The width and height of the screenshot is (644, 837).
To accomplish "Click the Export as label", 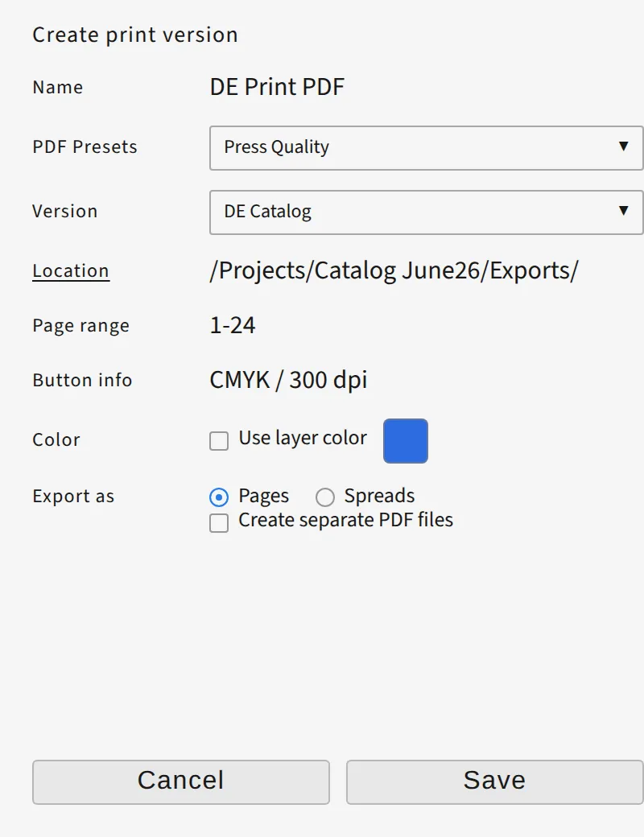I will 73,497.
